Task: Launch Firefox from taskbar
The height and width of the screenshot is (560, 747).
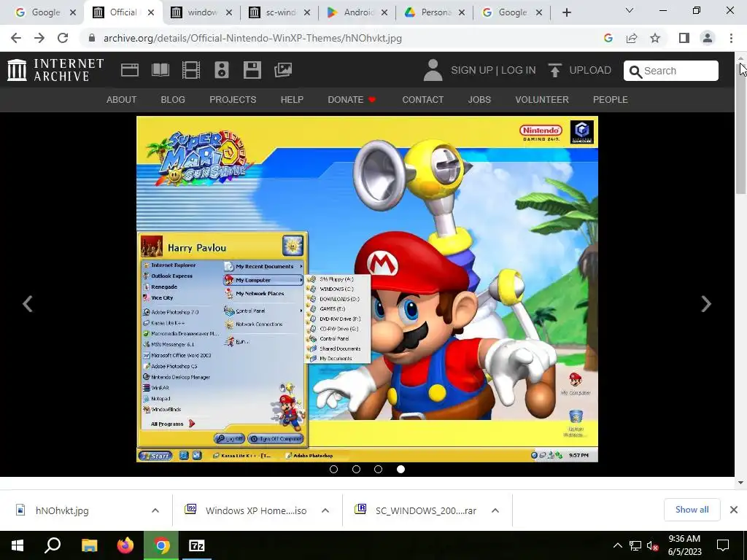Action: (125, 545)
